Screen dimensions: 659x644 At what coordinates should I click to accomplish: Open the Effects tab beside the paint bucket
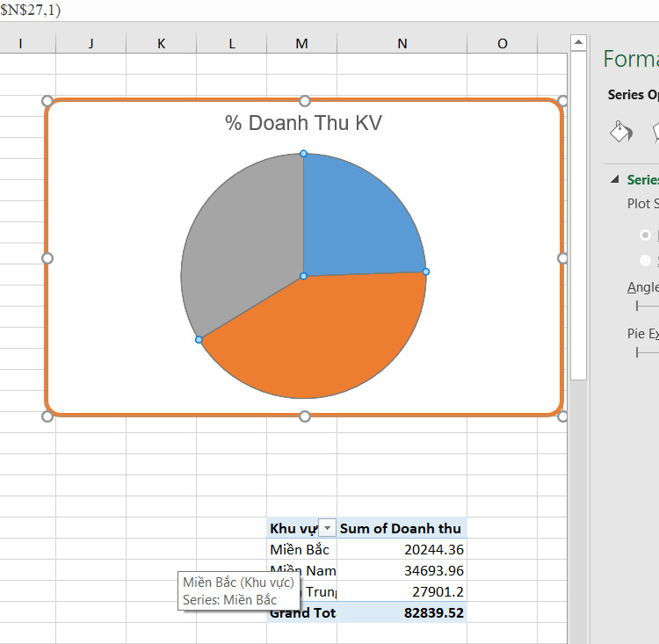coord(655,132)
